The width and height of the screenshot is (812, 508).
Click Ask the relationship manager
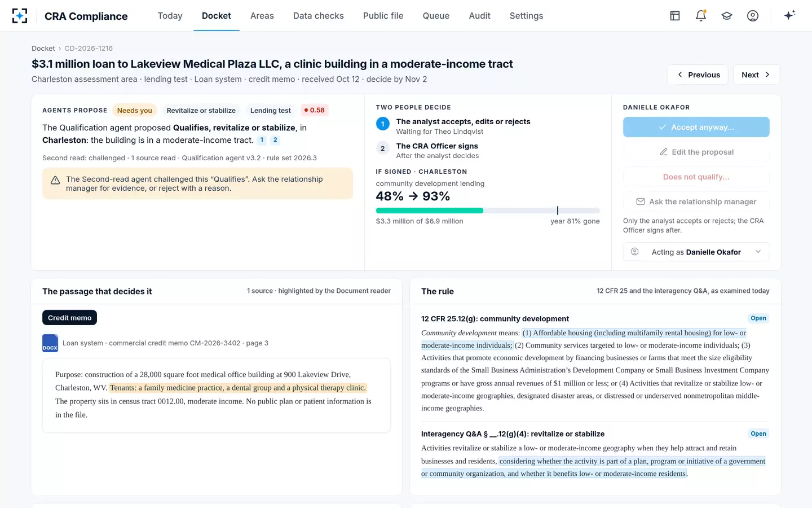pos(696,202)
